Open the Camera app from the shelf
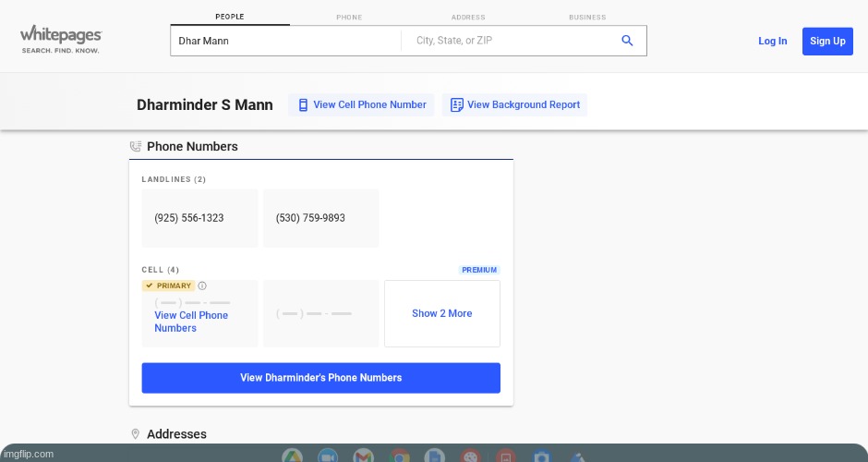This screenshot has width=868, height=462. click(x=543, y=456)
